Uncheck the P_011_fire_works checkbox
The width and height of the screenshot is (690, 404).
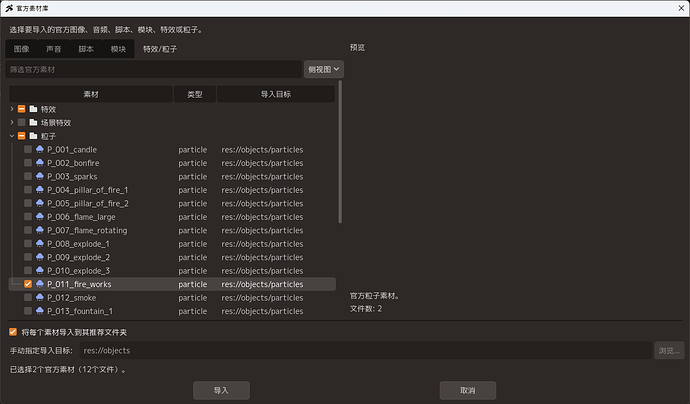coord(28,284)
